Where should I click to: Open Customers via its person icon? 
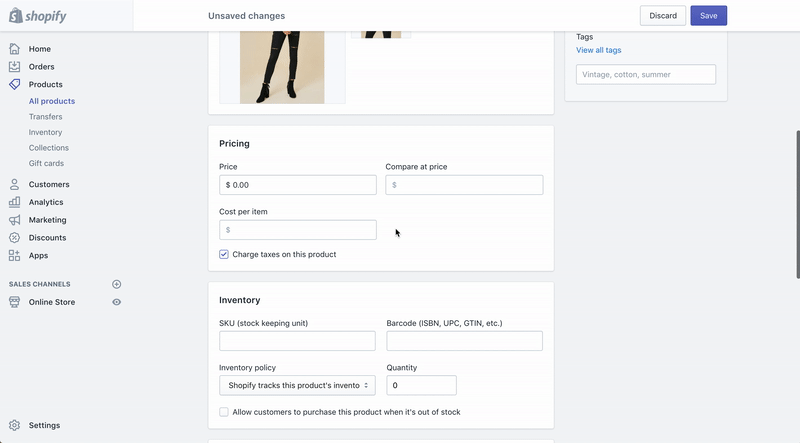pos(14,184)
